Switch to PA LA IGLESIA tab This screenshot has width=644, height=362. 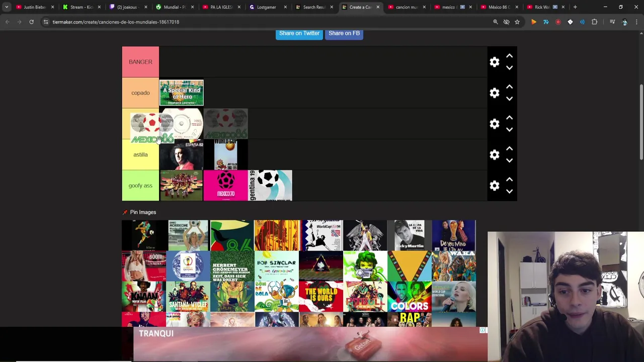tap(220, 7)
